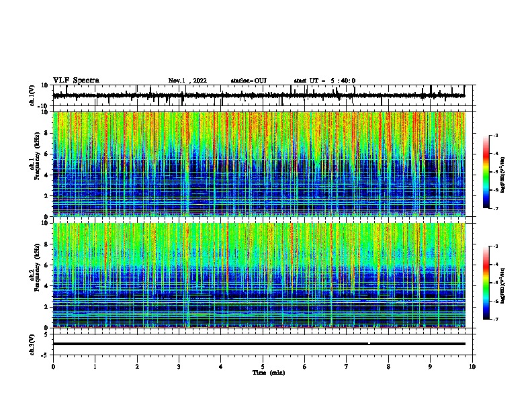Click the 'station=OUI' label

pyautogui.click(x=249, y=81)
